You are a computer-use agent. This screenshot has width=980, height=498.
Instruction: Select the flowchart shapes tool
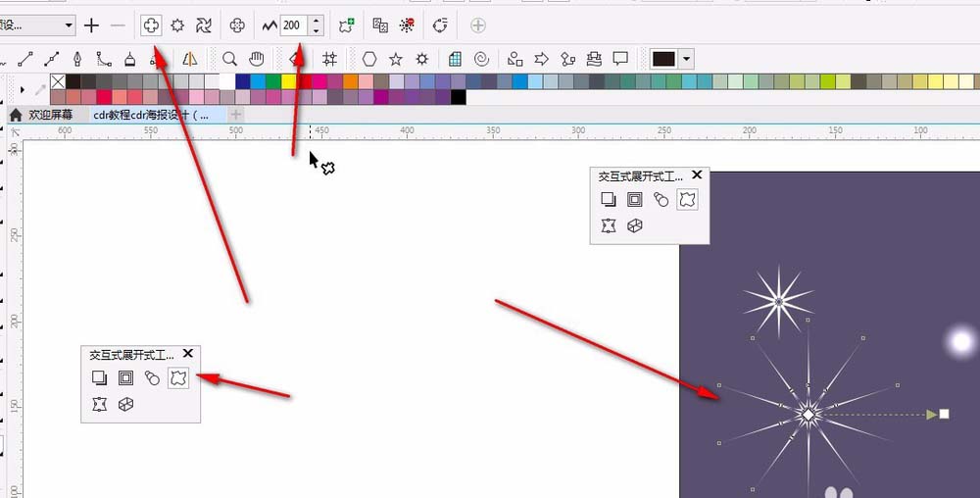[567, 60]
